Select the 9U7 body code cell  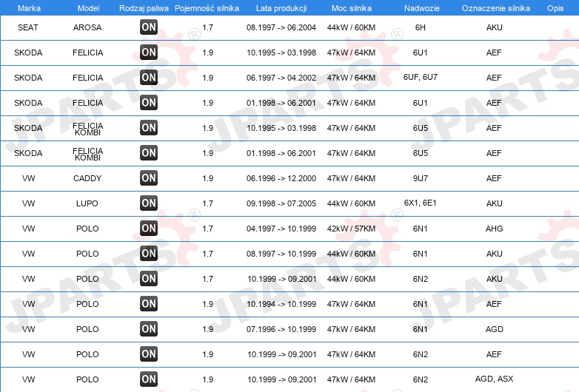(421, 178)
